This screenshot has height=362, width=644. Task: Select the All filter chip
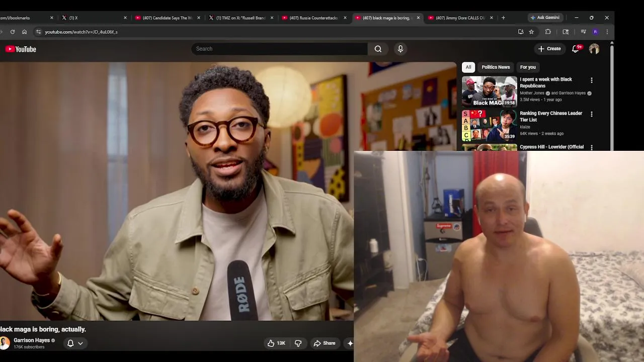coord(468,67)
